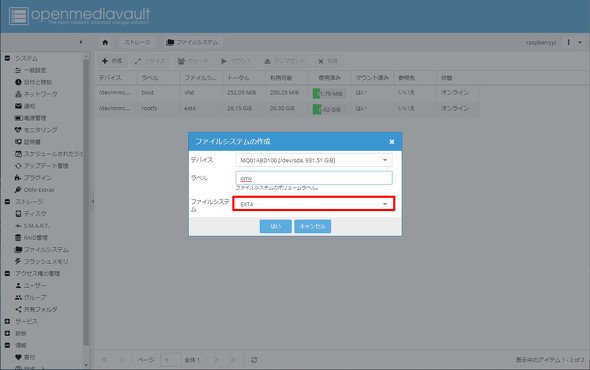The image size is (590, 370).
Task: Click the ラベル text field
Action: (314, 178)
